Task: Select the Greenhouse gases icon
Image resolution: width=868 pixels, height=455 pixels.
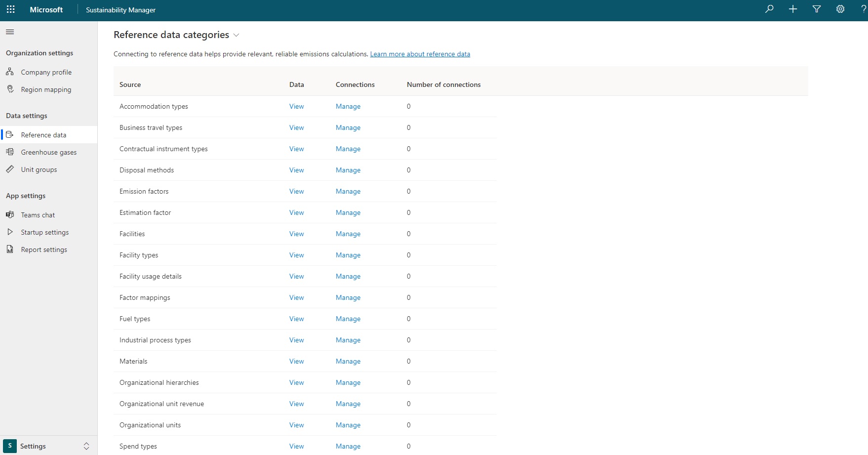Action: [10, 152]
